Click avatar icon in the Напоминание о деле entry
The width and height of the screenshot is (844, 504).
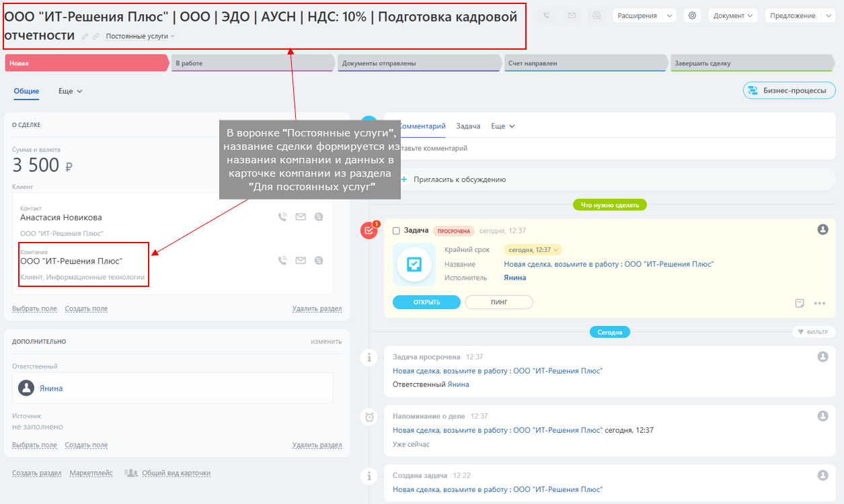coord(822,416)
